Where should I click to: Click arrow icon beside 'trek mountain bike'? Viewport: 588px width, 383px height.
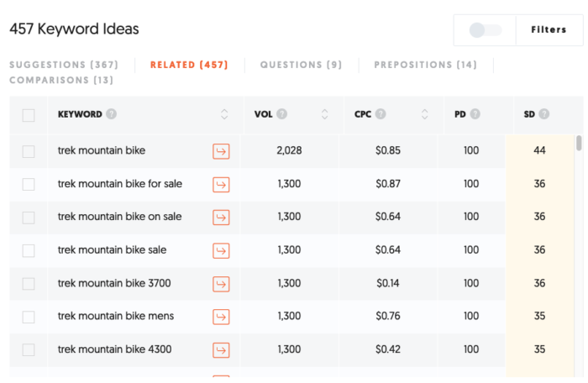point(221,151)
